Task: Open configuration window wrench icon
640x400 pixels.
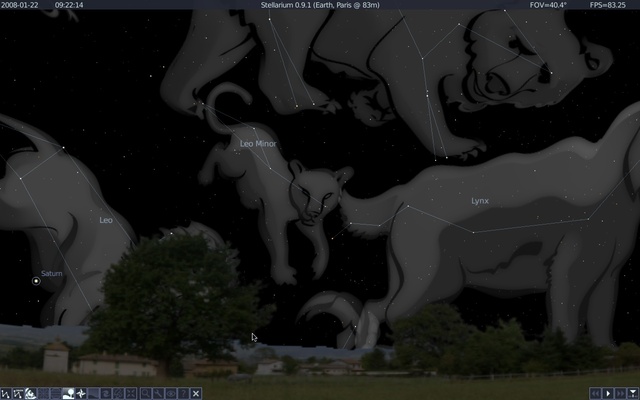Action: [x=158, y=393]
